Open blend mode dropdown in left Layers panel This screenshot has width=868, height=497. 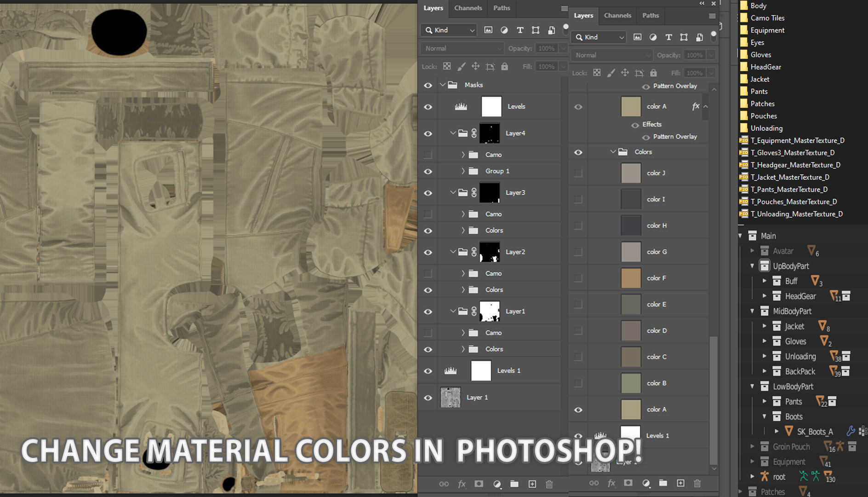[462, 48]
